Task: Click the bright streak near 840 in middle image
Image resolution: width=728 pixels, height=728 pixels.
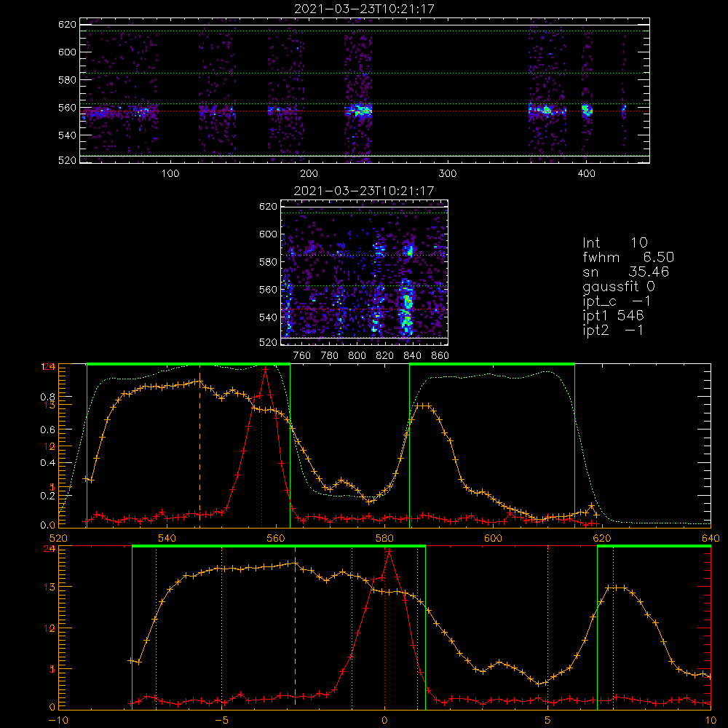Action: [407, 309]
